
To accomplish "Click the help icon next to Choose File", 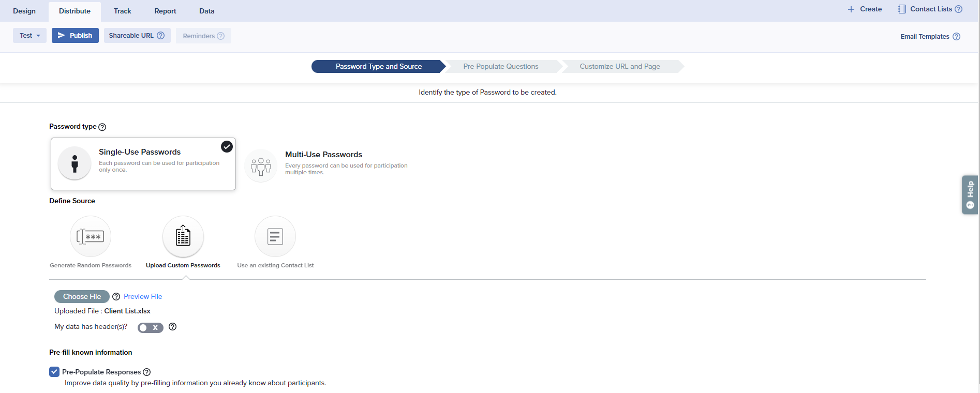I will 116,297.
